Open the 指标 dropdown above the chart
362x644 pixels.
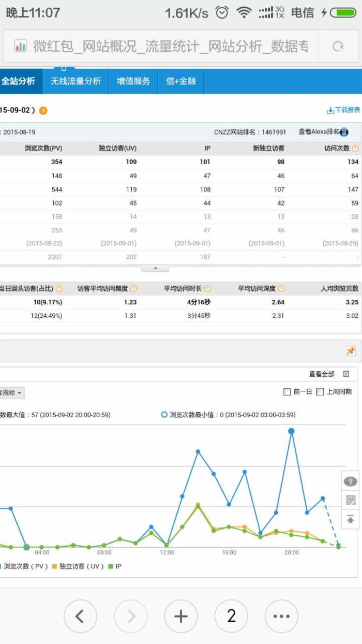click(x=12, y=393)
